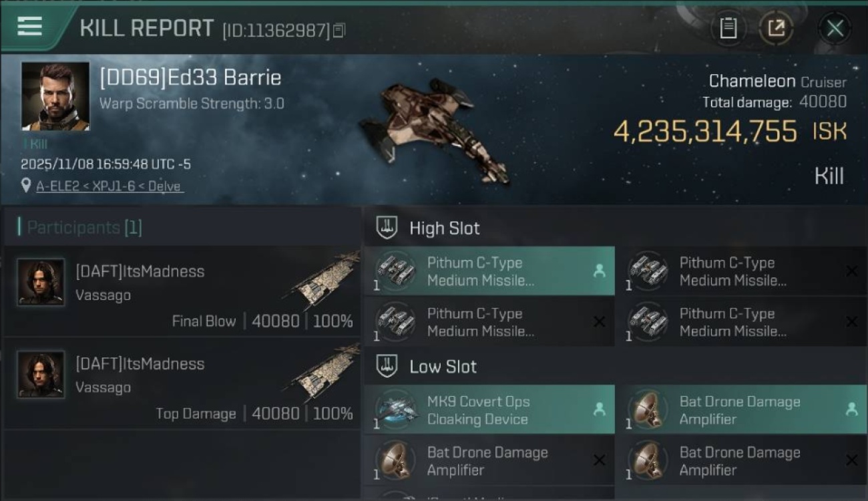Select the highlighted Pithum C-Type Medium Missile module
Viewport: 868px width, 501px height.
489,271
